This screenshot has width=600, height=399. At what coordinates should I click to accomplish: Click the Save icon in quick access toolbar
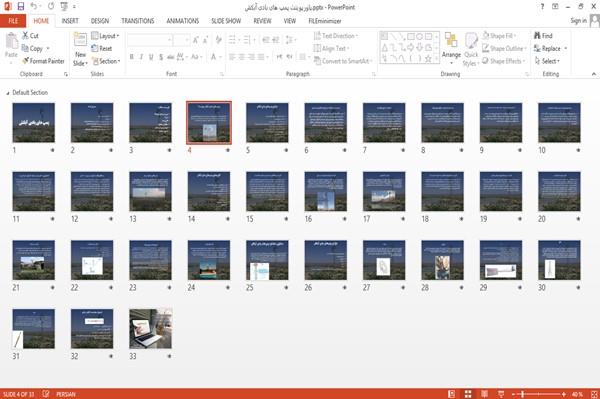point(21,7)
